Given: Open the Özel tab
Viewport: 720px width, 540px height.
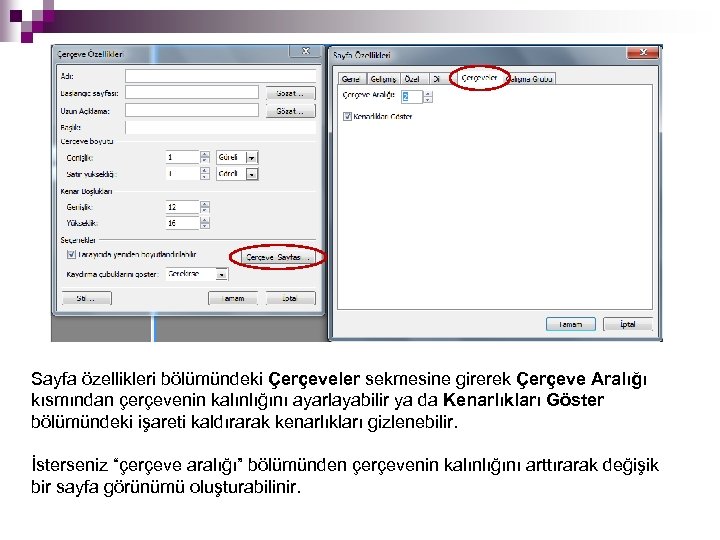Looking at the screenshot, I should [413, 79].
